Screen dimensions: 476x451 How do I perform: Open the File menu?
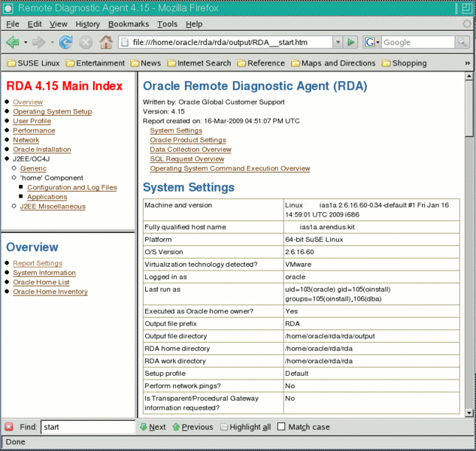(x=13, y=24)
